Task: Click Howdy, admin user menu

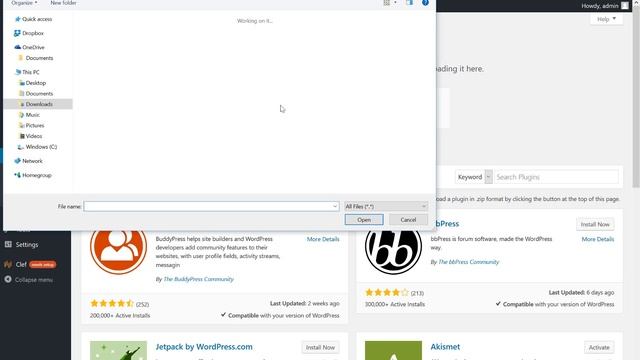Action: 604,6
